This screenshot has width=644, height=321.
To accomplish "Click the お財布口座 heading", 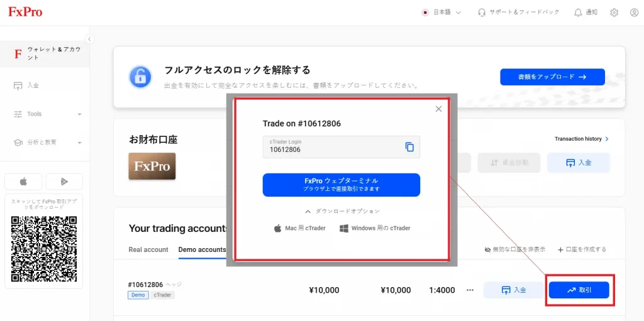I will coord(153,139).
